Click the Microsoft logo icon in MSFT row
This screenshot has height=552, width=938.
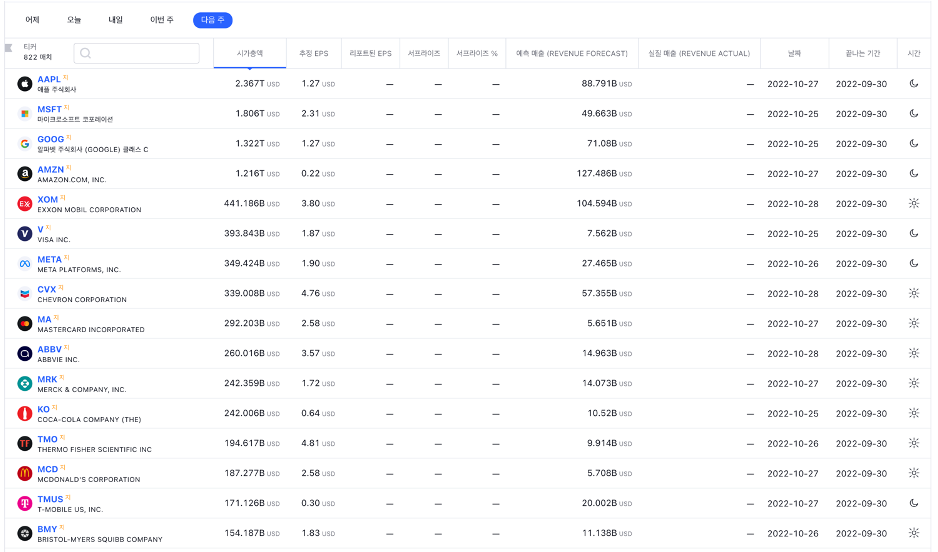tap(25, 114)
